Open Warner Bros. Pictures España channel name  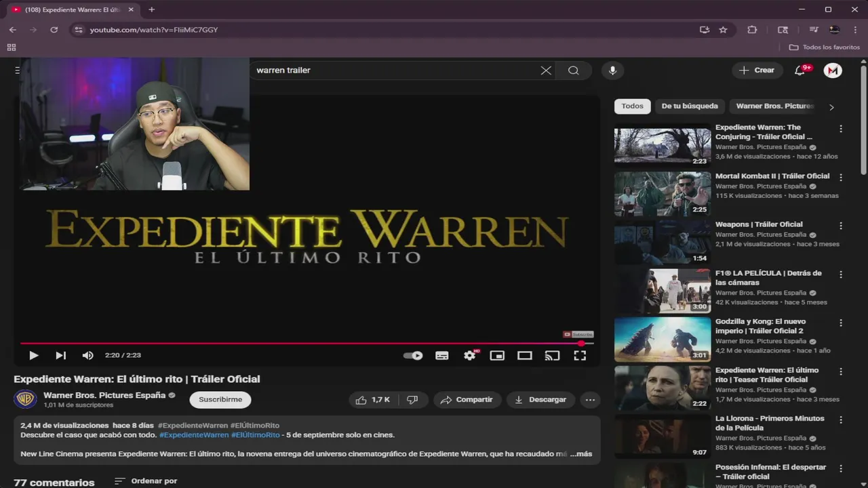pos(104,395)
